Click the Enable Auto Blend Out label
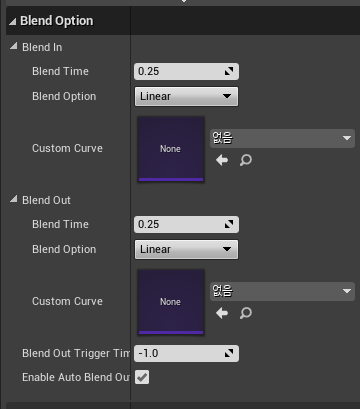The width and height of the screenshot is (360, 409). point(76,377)
